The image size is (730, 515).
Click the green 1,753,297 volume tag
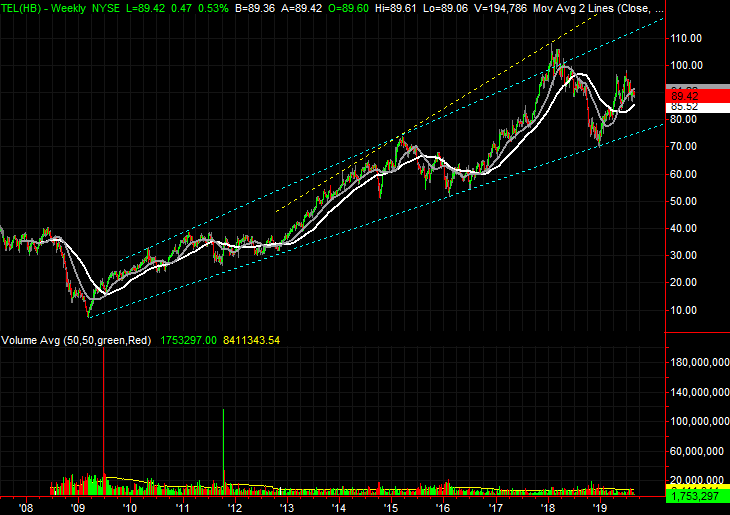coord(697,496)
